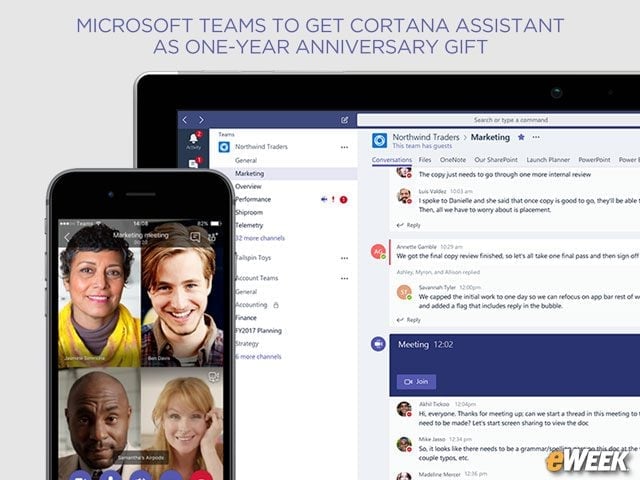Click Luis Valdez's avatar
The width and height of the screenshot is (640, 480).
coord(404,196)
